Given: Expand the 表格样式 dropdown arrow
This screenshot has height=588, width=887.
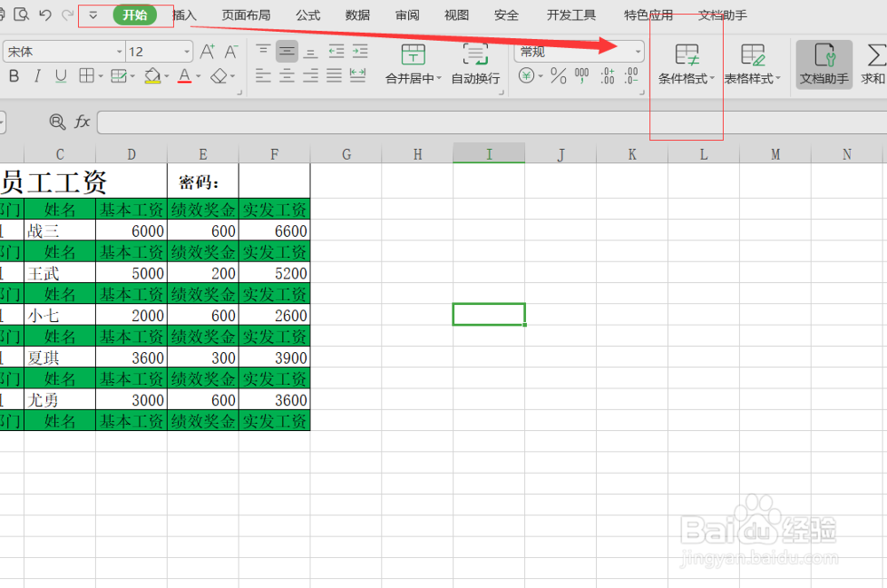Looking at the screenshot, I should pos(778,79).
